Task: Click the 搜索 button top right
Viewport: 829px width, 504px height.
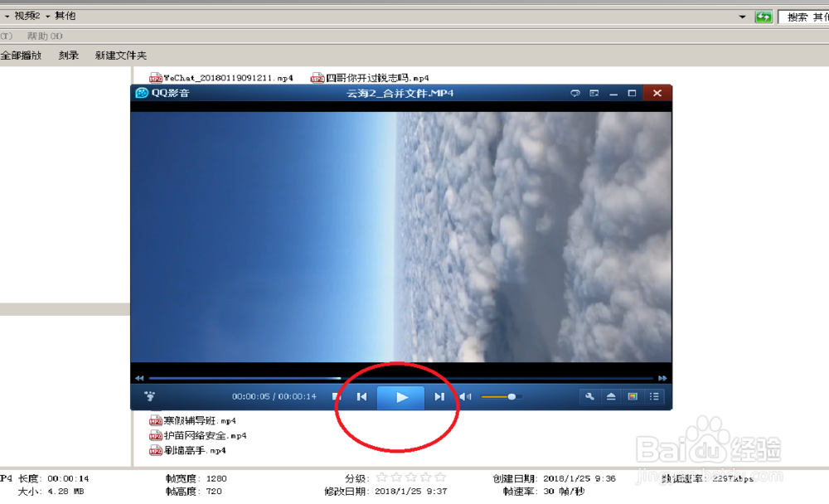Action: (797, 16)
